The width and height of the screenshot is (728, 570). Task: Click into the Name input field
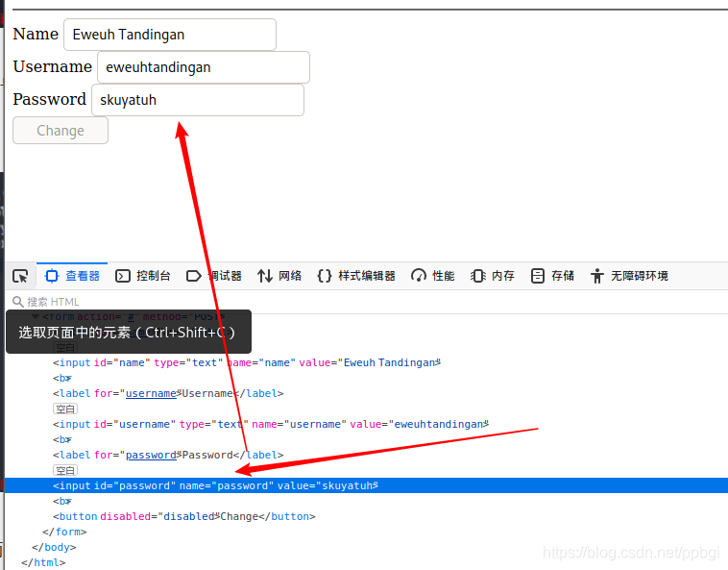pyautogui.click(x=170, y=35)
